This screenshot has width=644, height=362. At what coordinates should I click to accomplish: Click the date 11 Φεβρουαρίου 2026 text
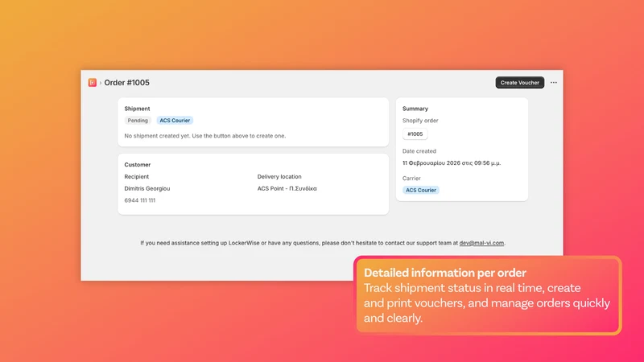point(452,163)
